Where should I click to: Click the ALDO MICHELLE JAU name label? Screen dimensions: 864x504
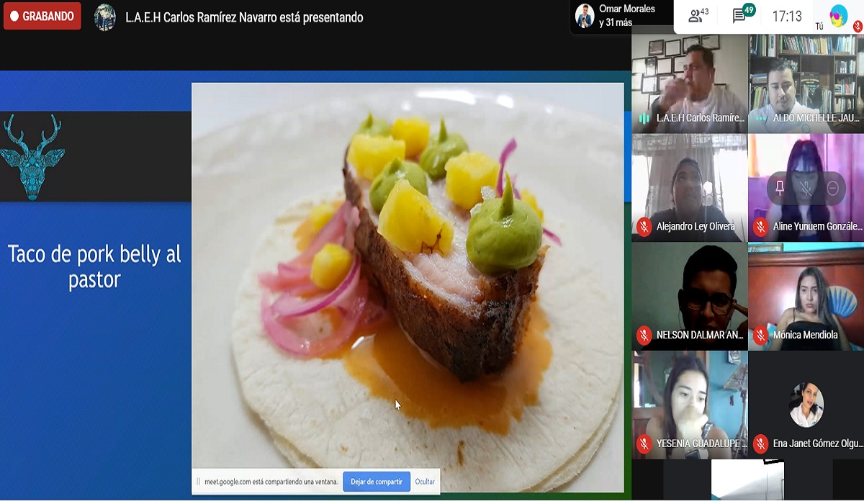tap(816, 117)
